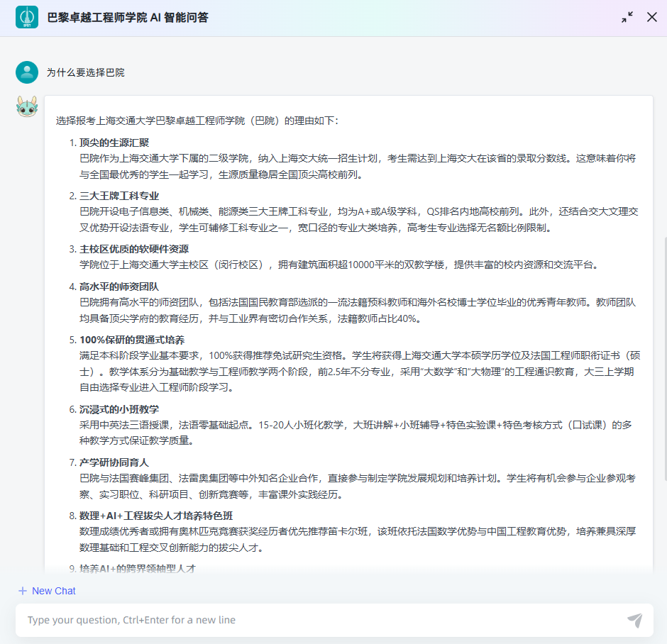The width and height of the screenshot is (667, 644).
Task: Close the AI chat panel
Action: tap(651, 17)
